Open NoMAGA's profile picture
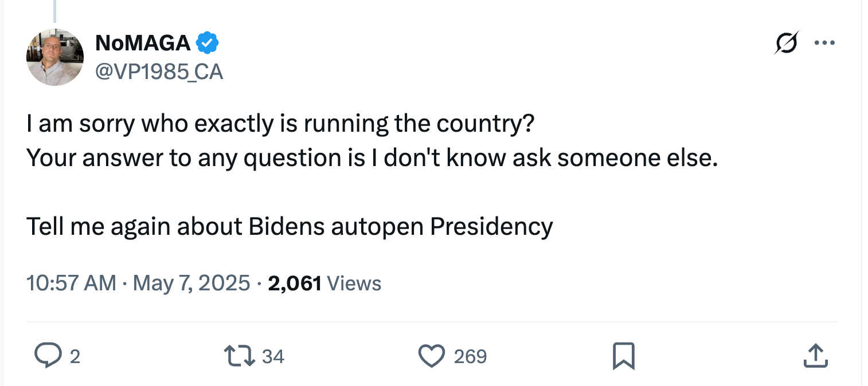This screenshot has height=386, width=868. (x=54, y=57)
